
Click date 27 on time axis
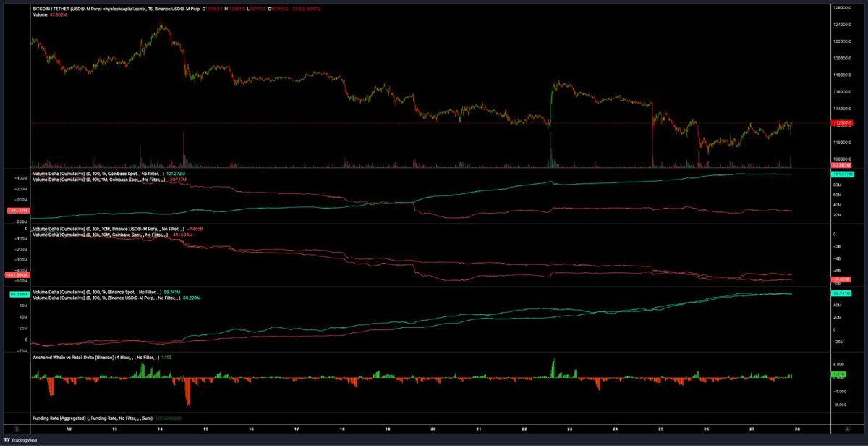pyautogui.click(x=752, y=428)
